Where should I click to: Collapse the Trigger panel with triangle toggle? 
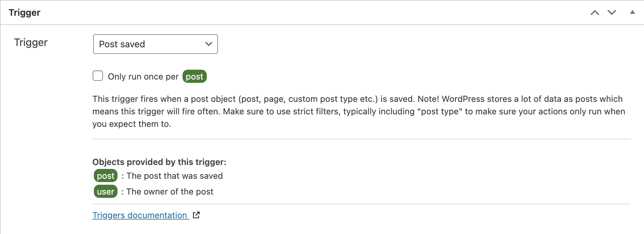click(x=633, y=12)
